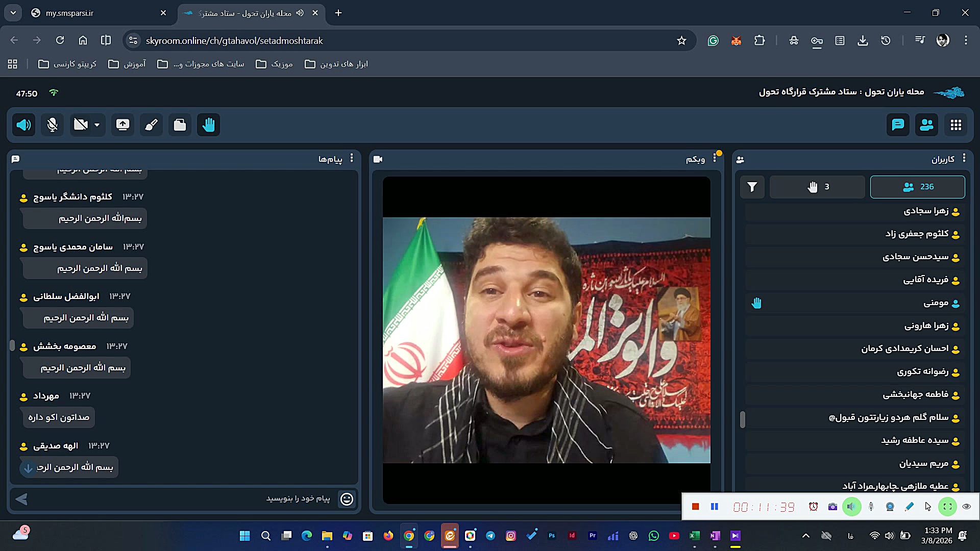
Task: Hide the recorder toolbar eye icon
Action: (x=967, y=507)
